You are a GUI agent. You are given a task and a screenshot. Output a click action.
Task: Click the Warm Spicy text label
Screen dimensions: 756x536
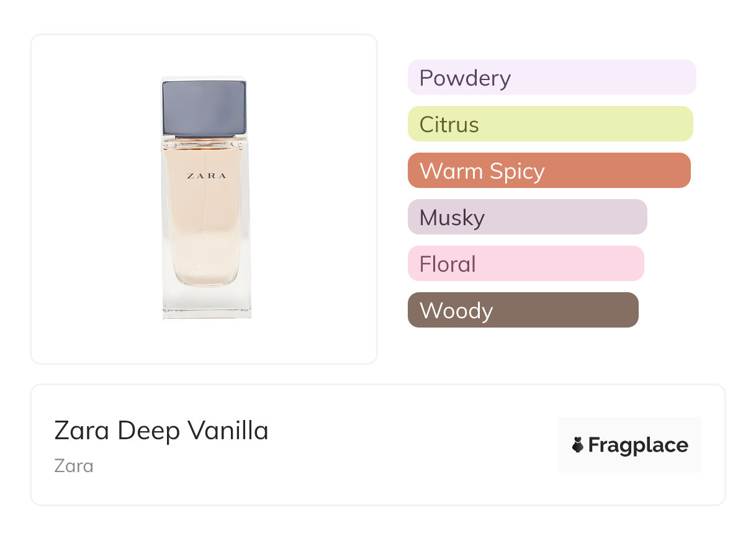point(482,171)
